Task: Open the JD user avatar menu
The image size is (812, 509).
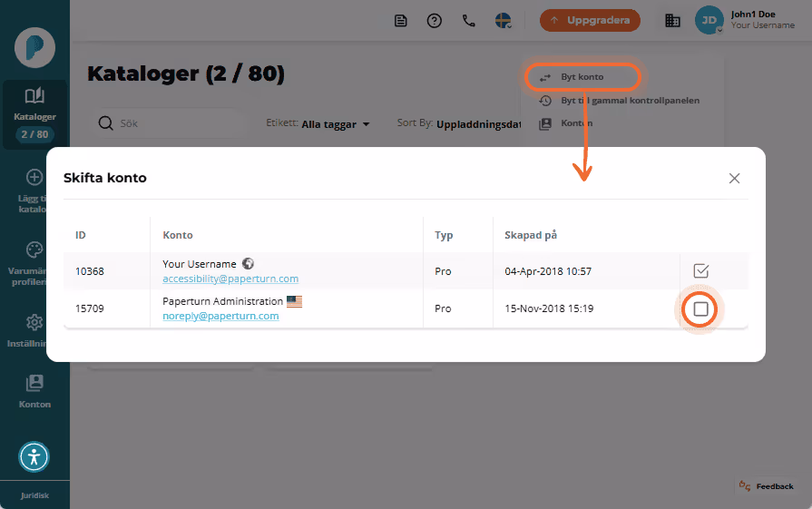Action: (x=709, y=21)
